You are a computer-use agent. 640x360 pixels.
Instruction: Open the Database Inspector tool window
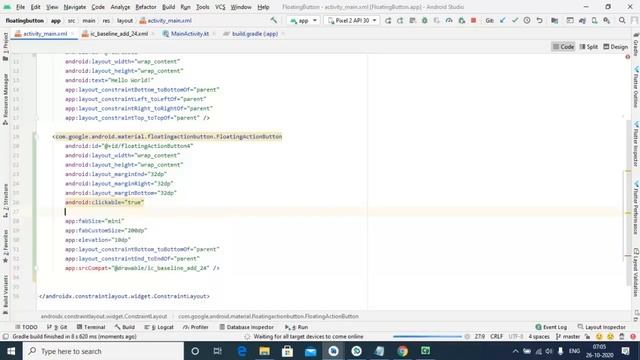(x=246, y=327)
